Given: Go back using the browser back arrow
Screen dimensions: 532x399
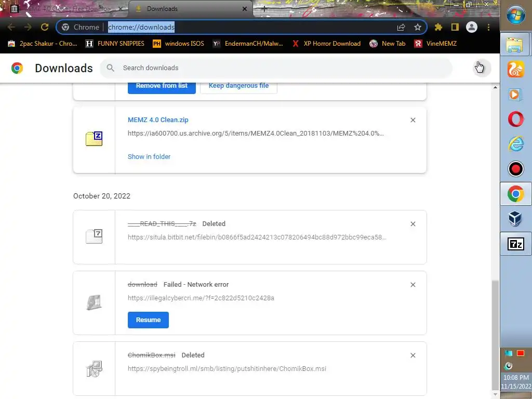Looking at the screenshot, I should pos(11,27).
